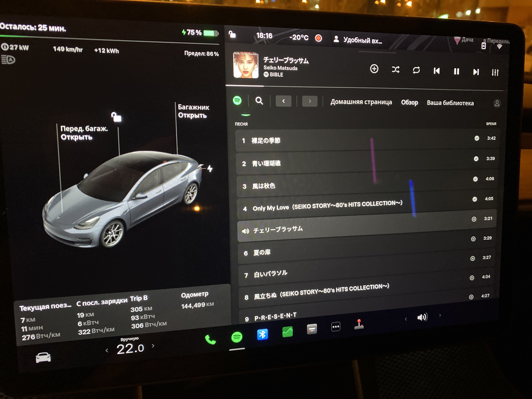The image size is (532, 399).
Task: Raise cabin temperature with right chevron
Action: click(153, 346)
